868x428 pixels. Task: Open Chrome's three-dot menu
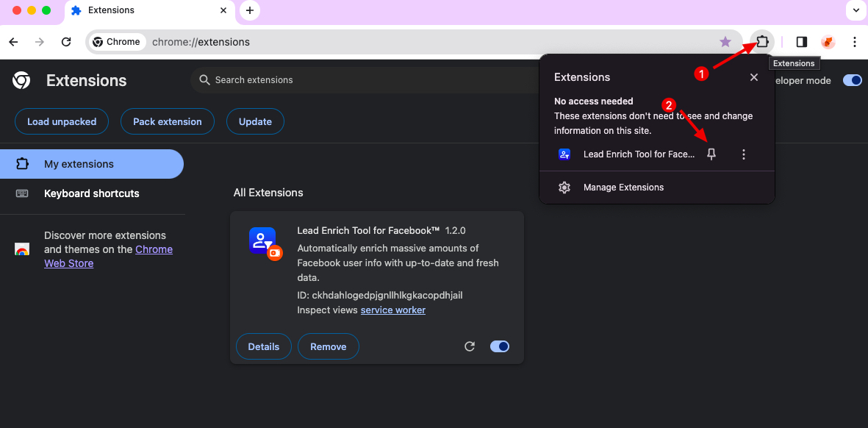point(855,42)
